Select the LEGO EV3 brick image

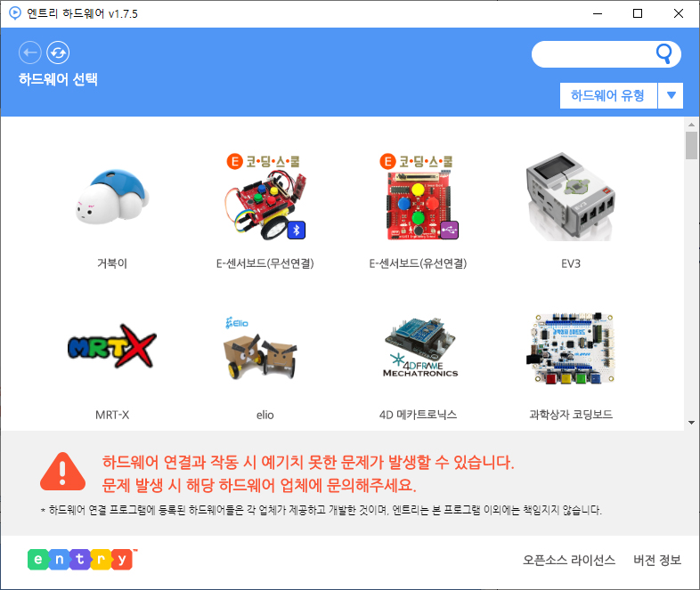click(571, 196)
